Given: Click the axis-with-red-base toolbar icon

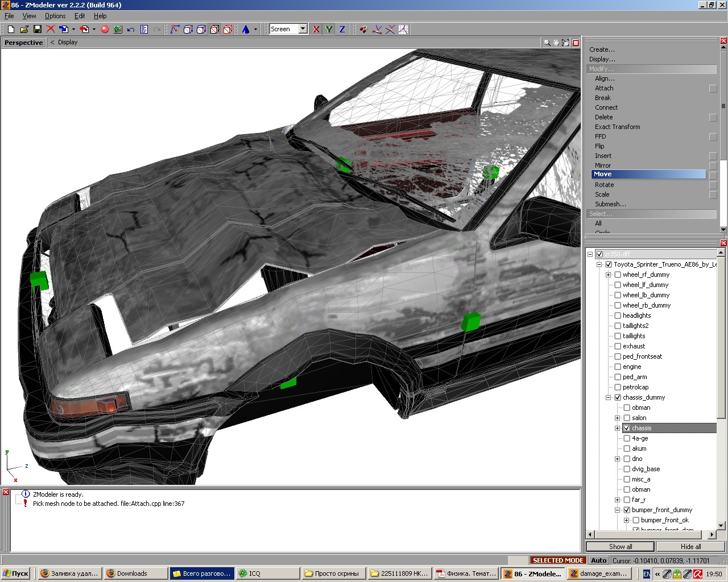Looking at the screenshot, I should point(377,29).
